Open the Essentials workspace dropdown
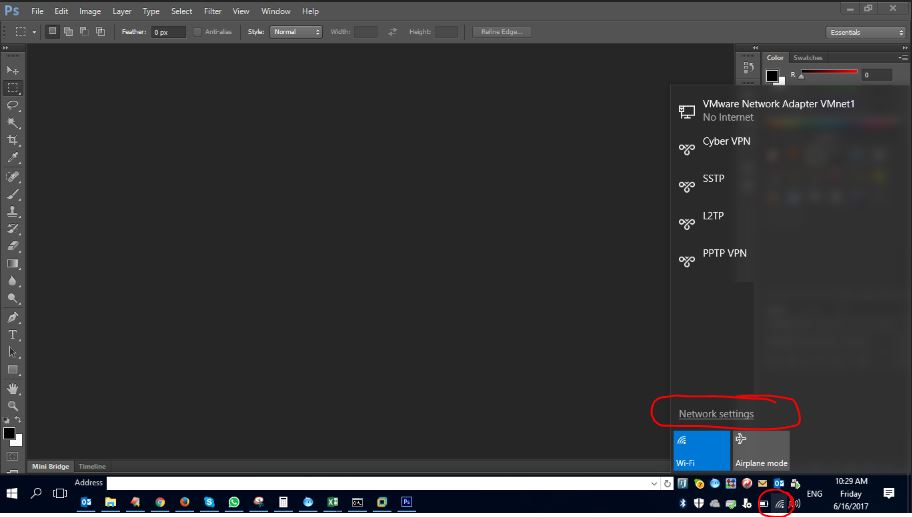Viewport: 912px width, 517px height. point(865,33)
